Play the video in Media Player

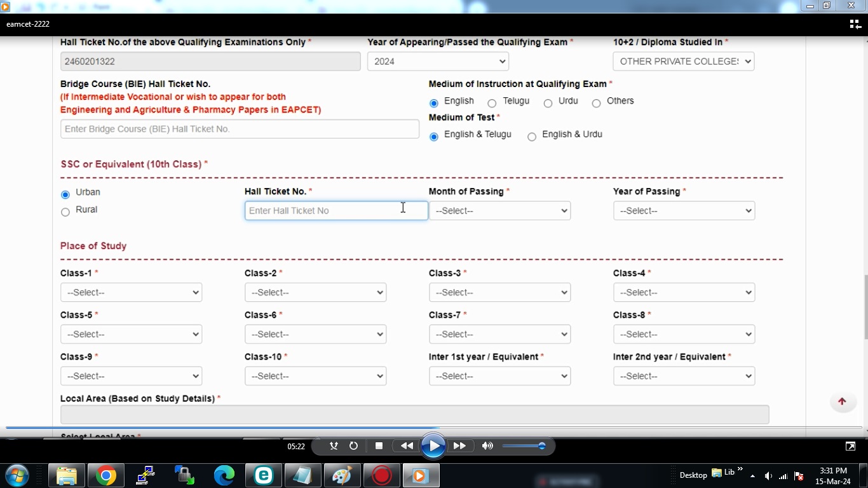pos(433,446)
